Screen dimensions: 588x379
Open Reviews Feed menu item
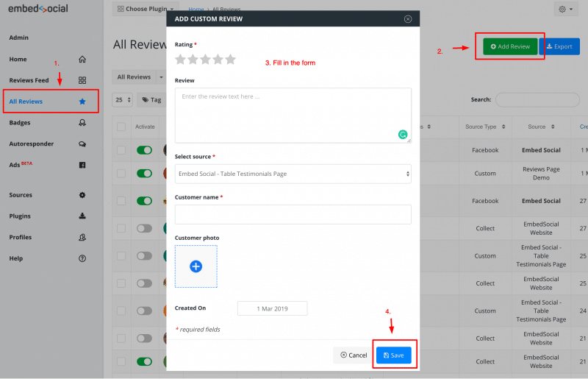click(x=29, y=80)
